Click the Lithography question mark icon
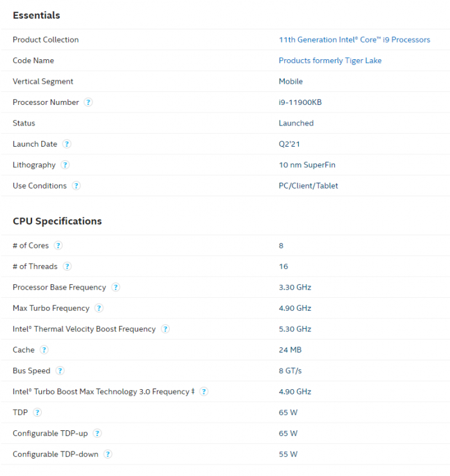450x476 pixels. click(65, 165)
